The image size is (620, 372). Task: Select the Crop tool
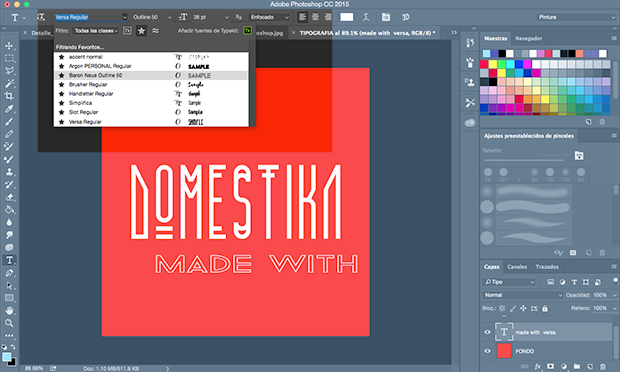pyautogui.click(x=9, y=96)
